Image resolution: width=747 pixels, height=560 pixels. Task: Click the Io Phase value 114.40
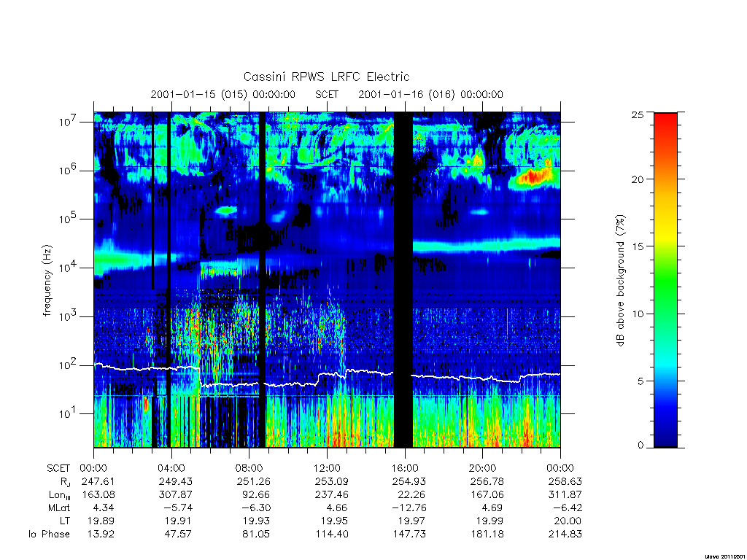[x=332, y=534]
